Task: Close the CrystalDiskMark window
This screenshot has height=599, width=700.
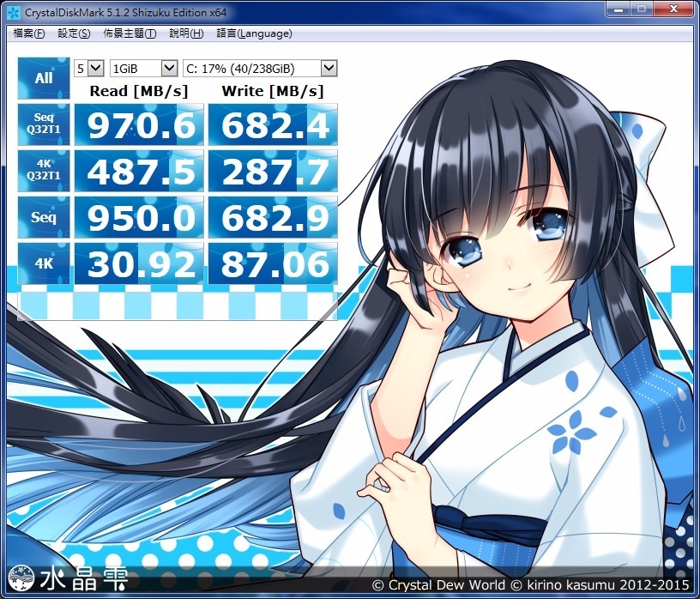Action: (x=673, y=9)
